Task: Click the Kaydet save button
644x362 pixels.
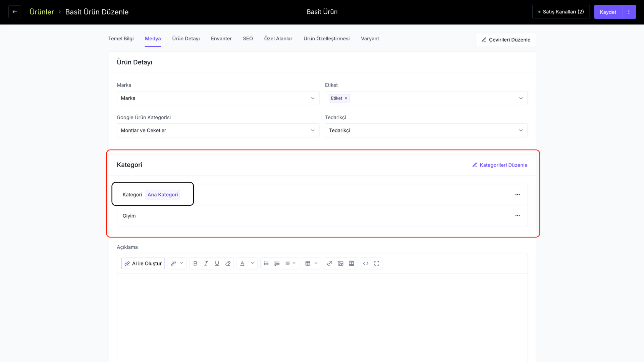Action: [x=608, y=12]
